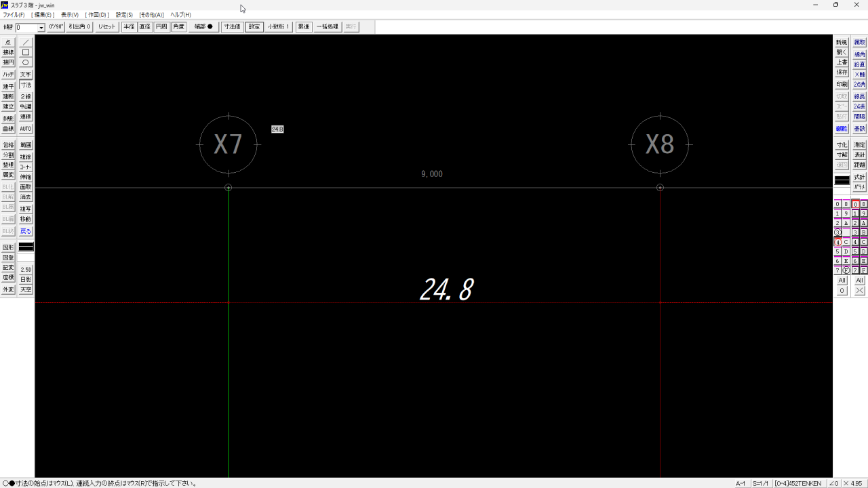This screenshot has height=488, width=868.
Task: Toggle the 直径 diameter dimension mode
Action: [145, 27]
